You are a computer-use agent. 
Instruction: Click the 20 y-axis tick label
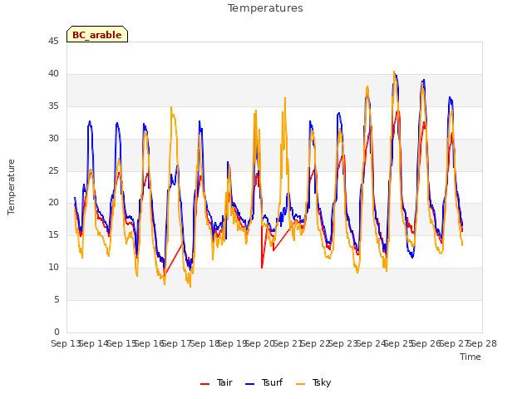coord(53,203)
